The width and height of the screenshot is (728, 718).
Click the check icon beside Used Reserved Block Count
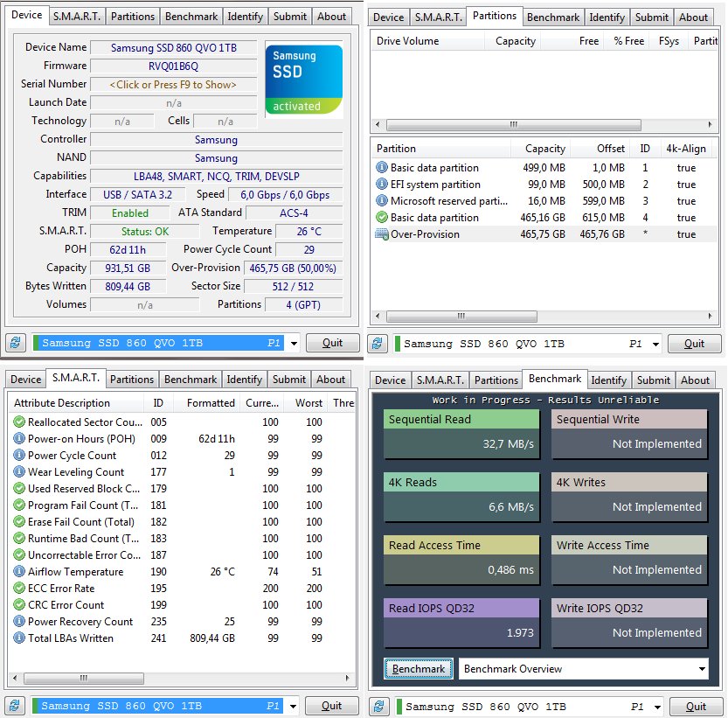pyautogui.click(x=19, y=488)
